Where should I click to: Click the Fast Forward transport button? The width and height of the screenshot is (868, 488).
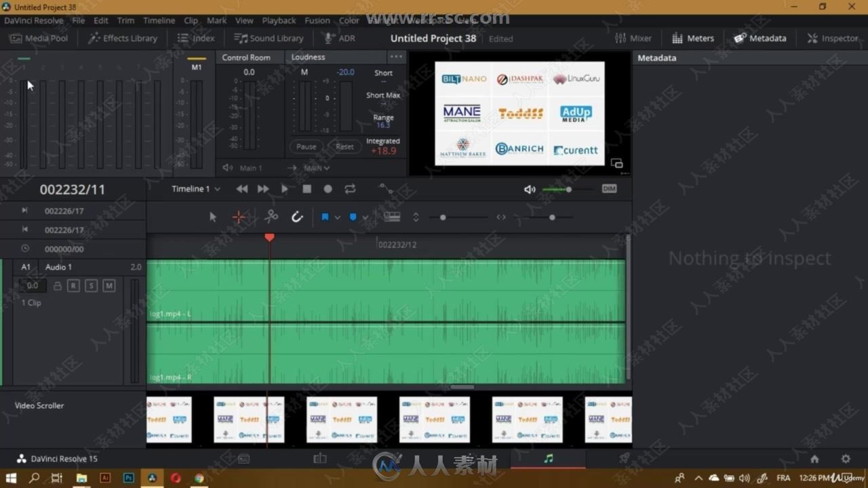coord(263,189)
